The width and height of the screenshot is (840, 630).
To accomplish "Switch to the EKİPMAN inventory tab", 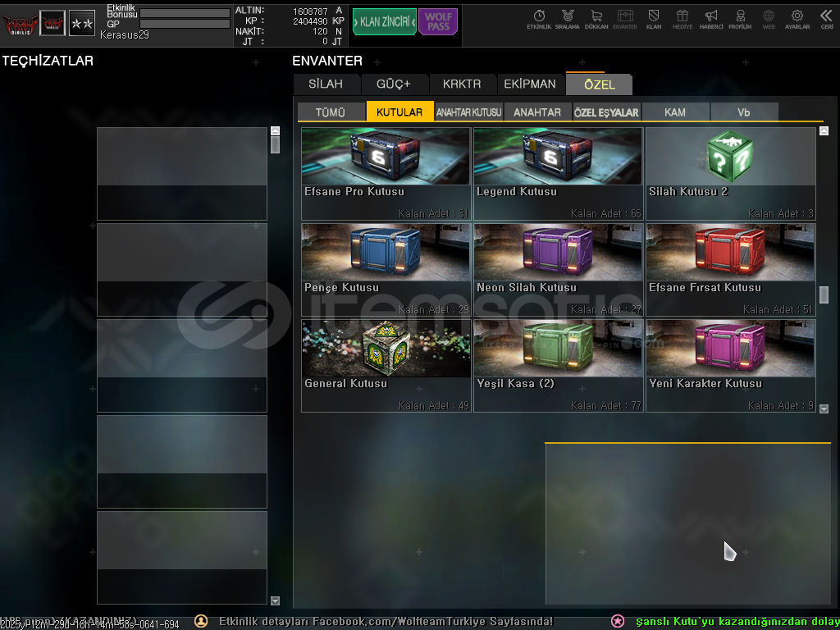I will [529, 84].
